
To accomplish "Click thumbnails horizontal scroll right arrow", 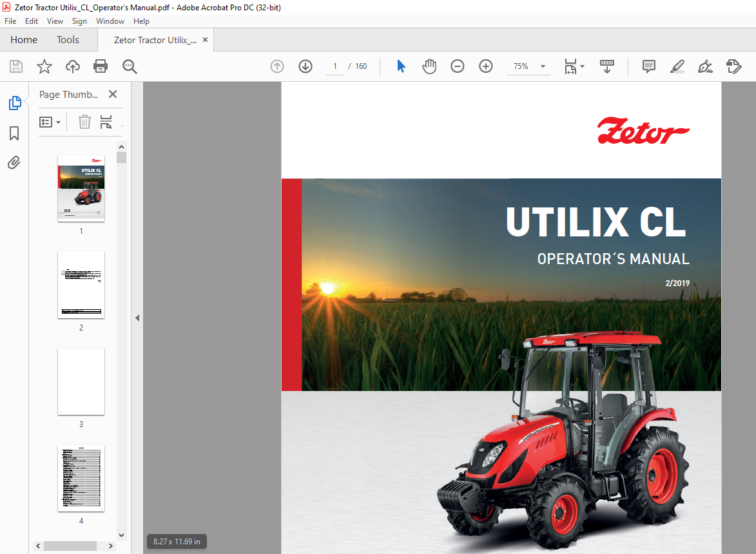I will click(110, 546).
